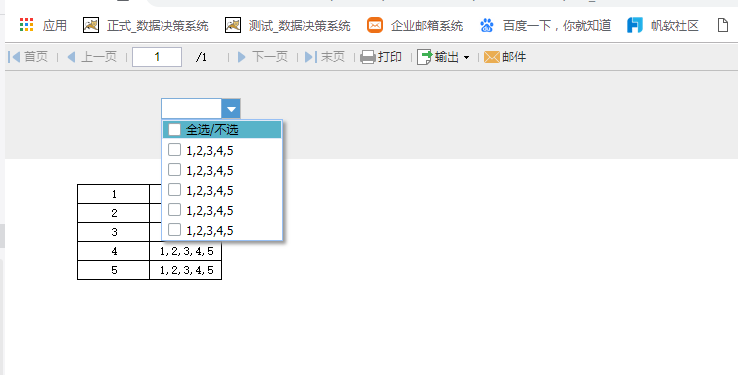Click the combo box text field
Screen dimensions: 738x375
(x=192, y=109)
